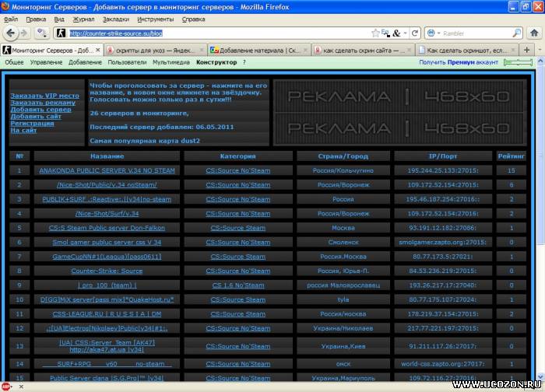545x392 pixels.
Task: Open Smol gamer publuc server css link
Action: coord(107,242)
